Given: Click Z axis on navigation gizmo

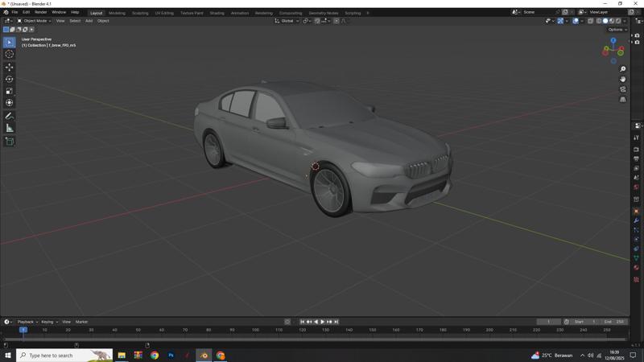Looking at the screenshot, I should pyautogui.click(x=613, y=41).
